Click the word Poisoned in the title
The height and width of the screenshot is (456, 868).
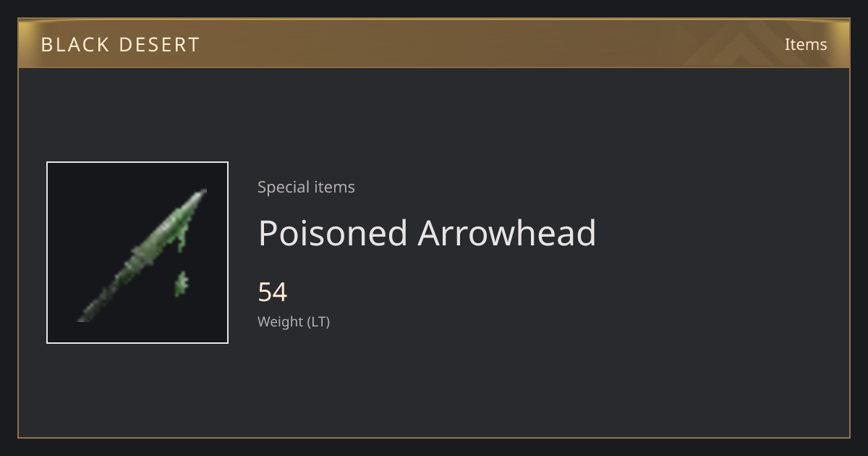point(333,233)
